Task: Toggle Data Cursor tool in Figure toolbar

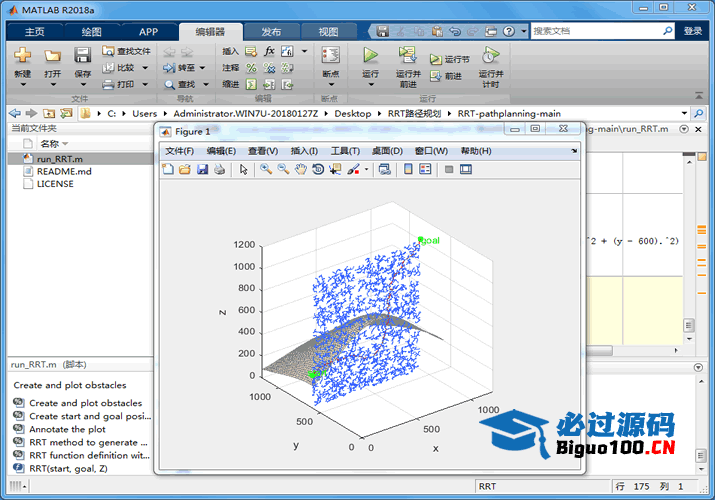Action: 335,170
